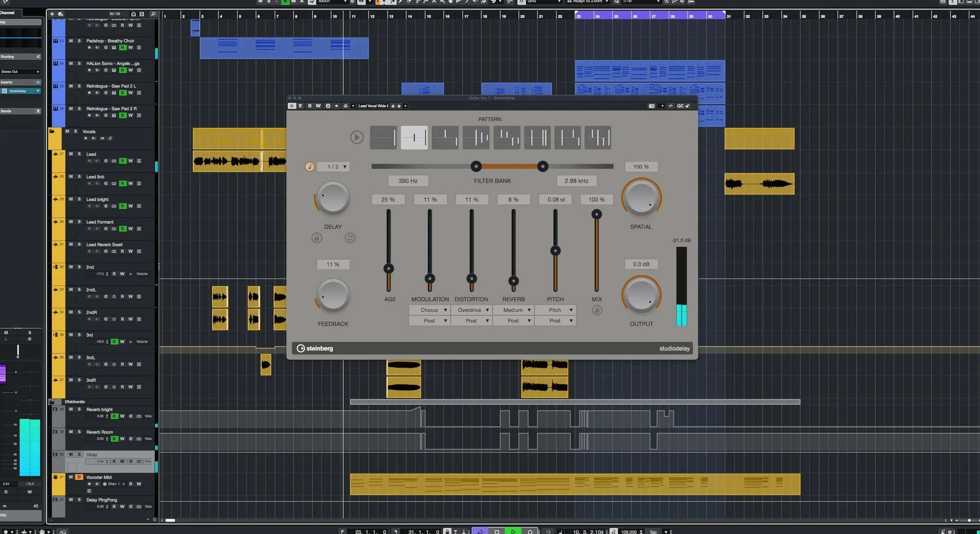980x534 pixels.
Task: Open Post dropdown under Chorus
Action: pyautogui.click(x=429, y=321)
